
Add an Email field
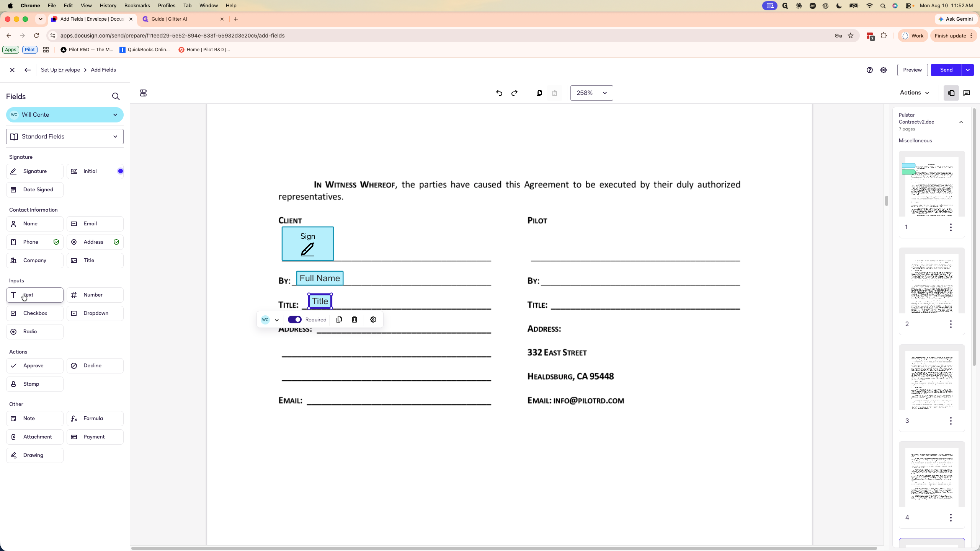point(95,224)
